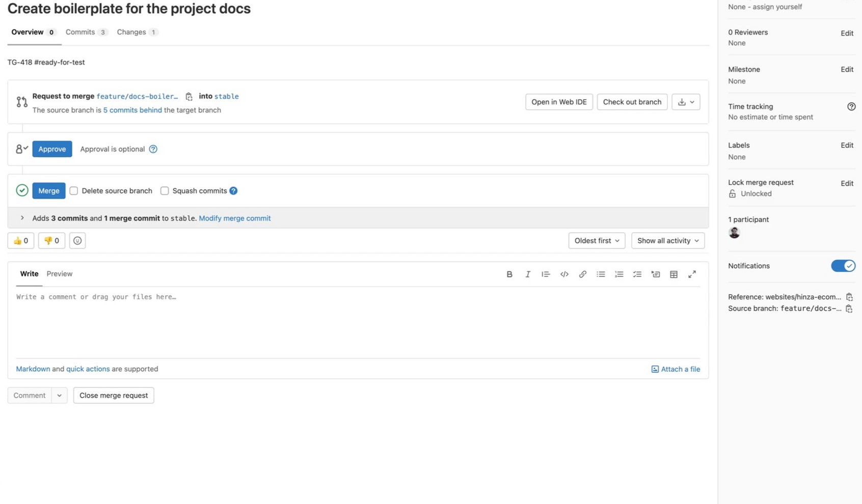Click into the comment text area

pos(357,321)
